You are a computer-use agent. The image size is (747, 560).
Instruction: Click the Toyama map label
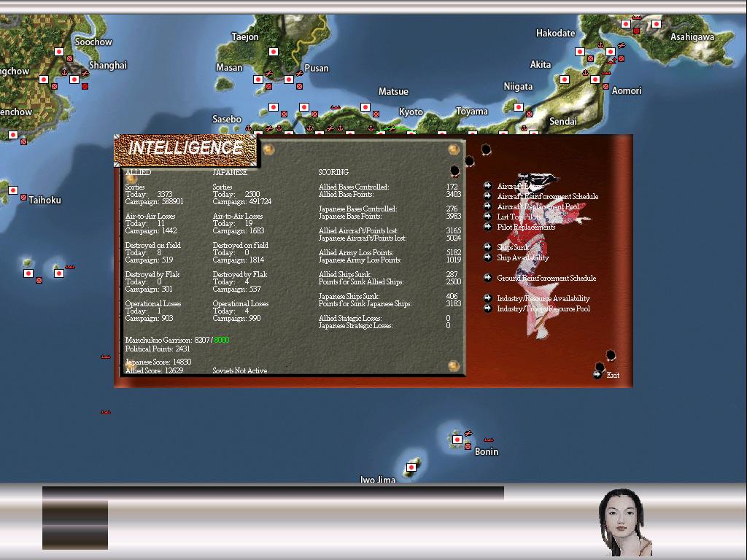pos(472,112)
